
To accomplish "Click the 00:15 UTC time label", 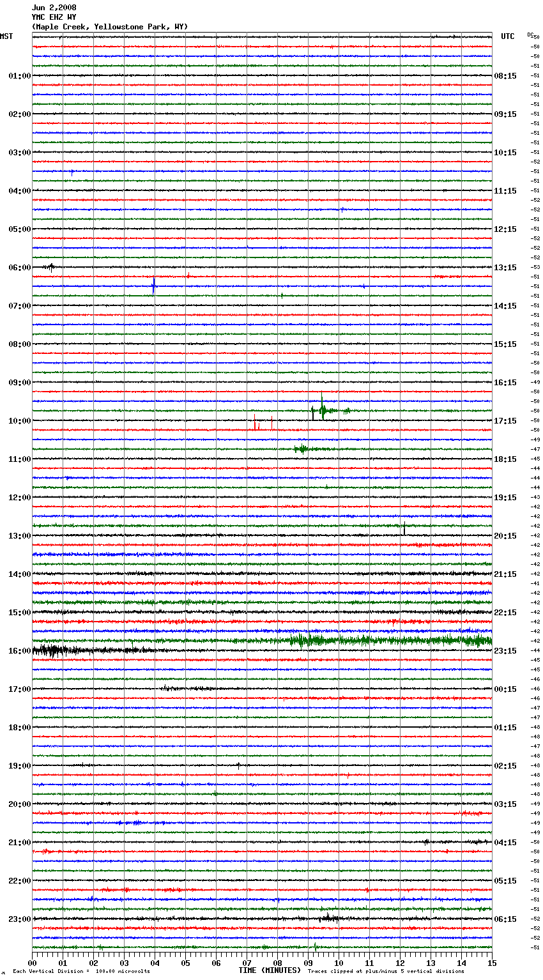I will 505,689.
